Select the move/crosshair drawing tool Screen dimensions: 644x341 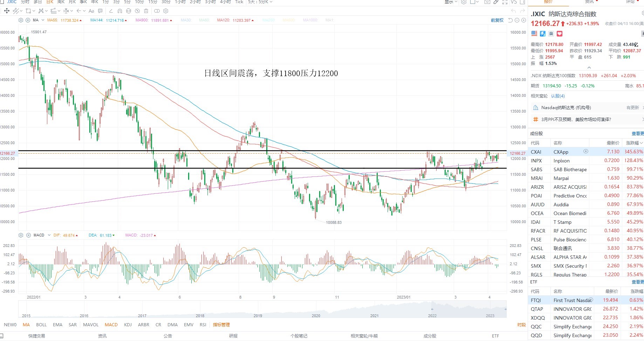pos(6,11)
